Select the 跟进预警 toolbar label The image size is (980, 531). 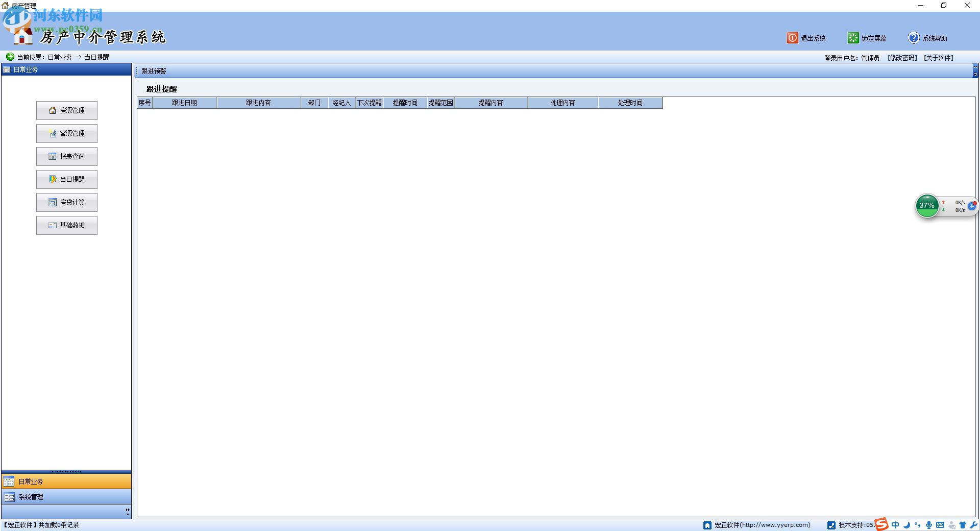[154, 71]
